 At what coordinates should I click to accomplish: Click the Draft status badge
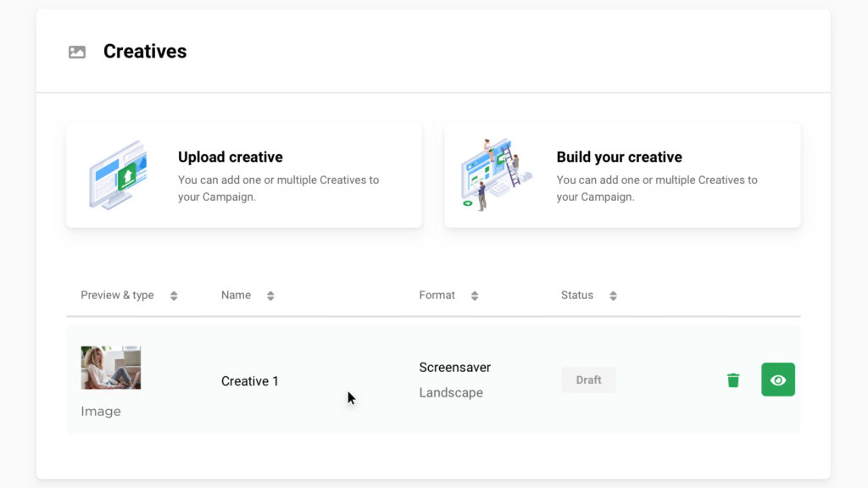[x=588, y=380]
